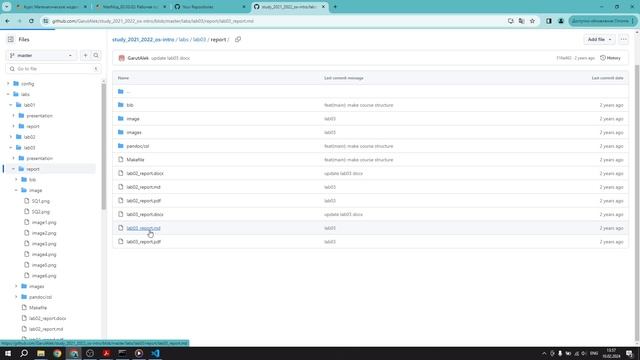Open Windows taskbar search

(24, 353)
